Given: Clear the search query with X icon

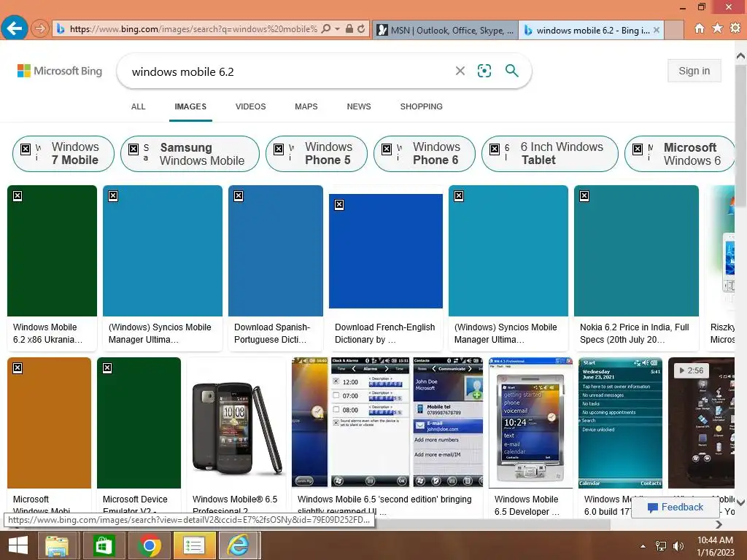Looking at the screenshot, I should 460,71.
